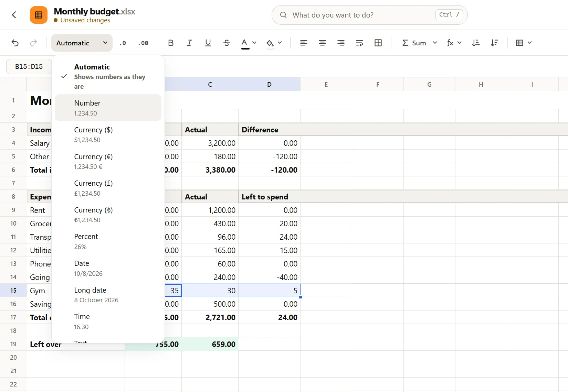The width and height of the screenshot is (568, 392).
Task: Toggle strikethrough formatting
Action: (227, 43)
